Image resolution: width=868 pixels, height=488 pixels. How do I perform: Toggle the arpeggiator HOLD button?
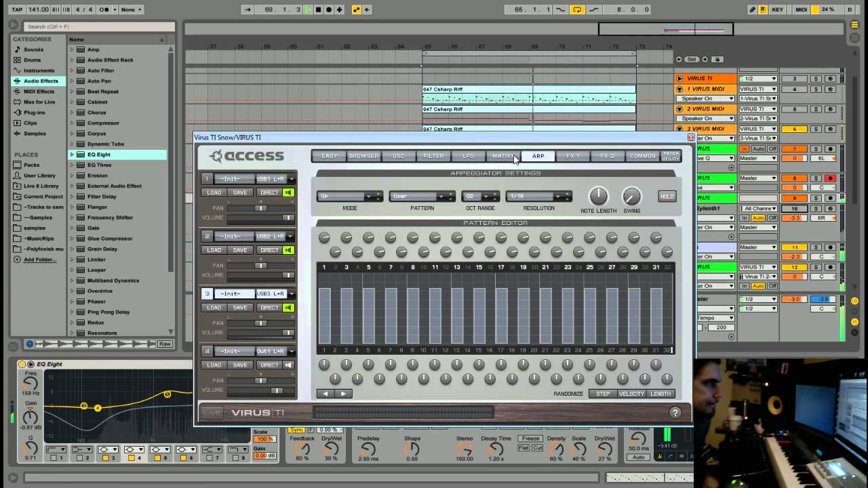(x=667, y=197)
